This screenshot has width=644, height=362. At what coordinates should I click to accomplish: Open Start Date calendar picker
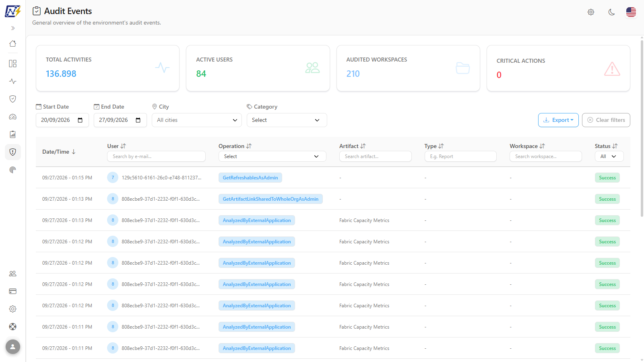click(x=80, y=120)
